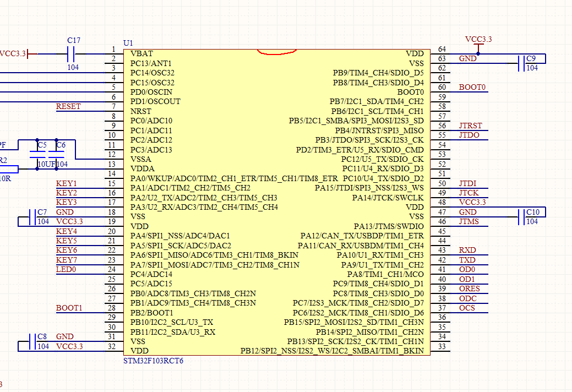This screenshot has height=392, width=572.
Task: Click the KEY1 net label
Action: point(67,183)
